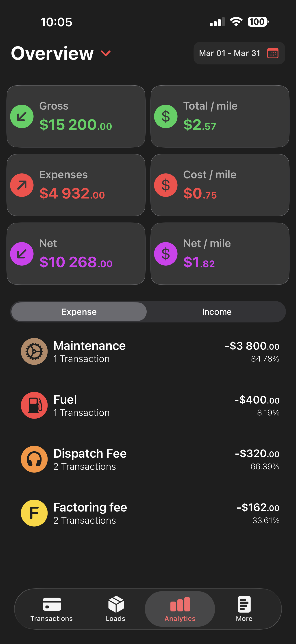Go to the Transactions tab
Image resolution: width=296 pixels, height=644 pixels.
point(52,609)
